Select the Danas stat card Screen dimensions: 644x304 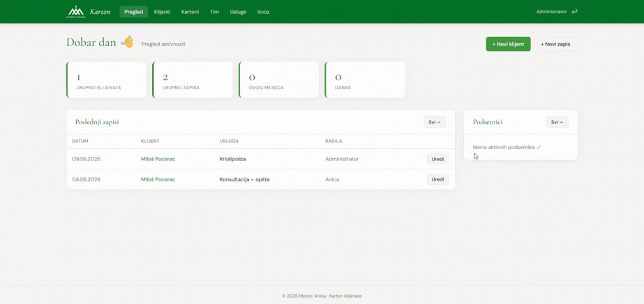coord(365,80)
